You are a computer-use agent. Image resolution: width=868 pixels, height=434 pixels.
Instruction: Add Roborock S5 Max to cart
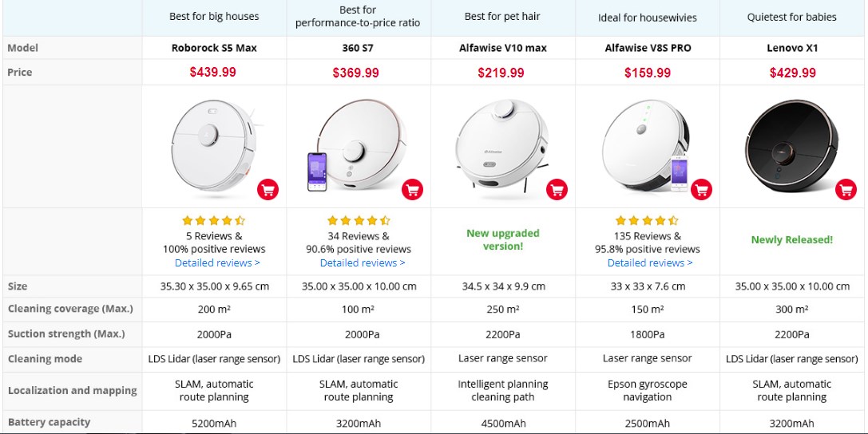point(268,190)
